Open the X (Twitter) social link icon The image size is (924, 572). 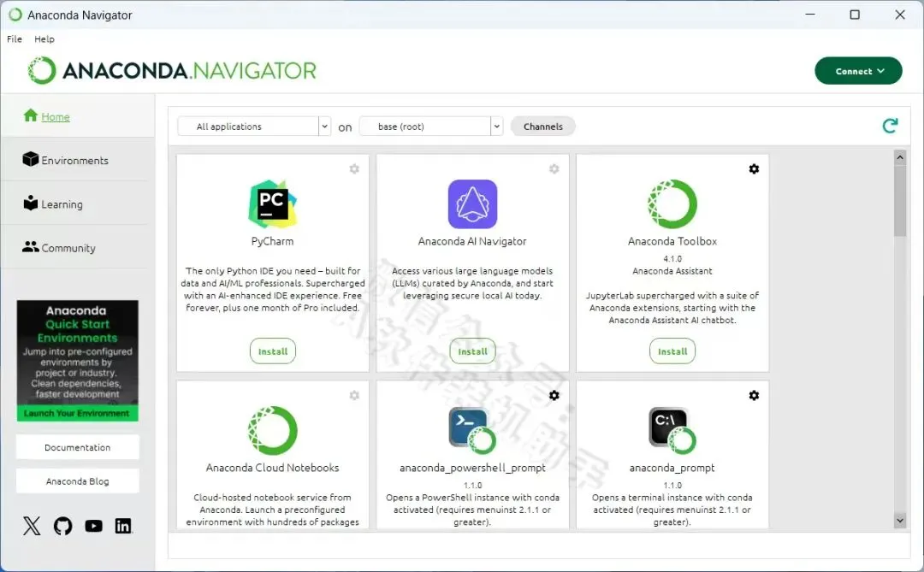tap(32, 526)
